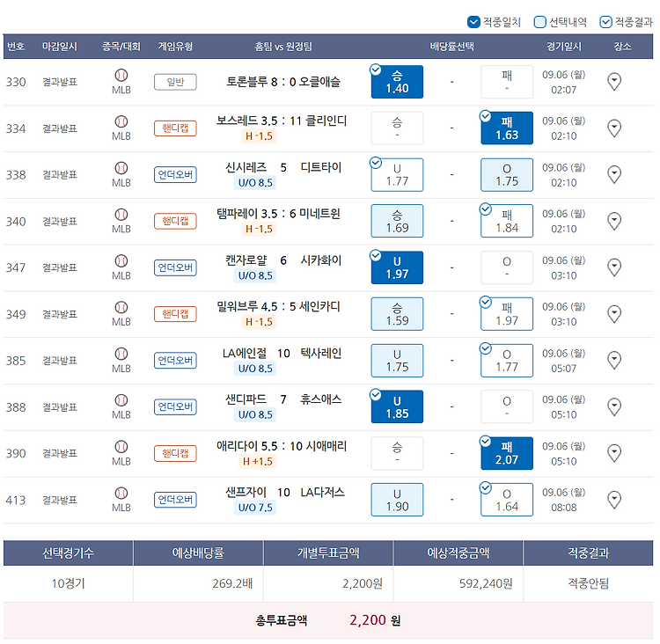Click H +1.5 handicap label in row 390
The height and width of the screenshot is (644, 660).
[258, 461]
